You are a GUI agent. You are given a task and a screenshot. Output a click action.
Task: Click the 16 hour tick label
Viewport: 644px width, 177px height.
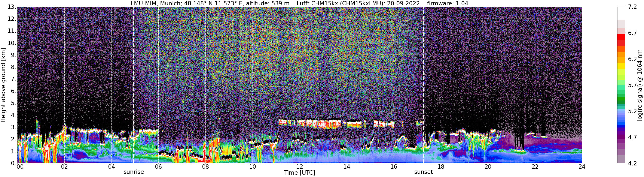[x=394, y=167]
